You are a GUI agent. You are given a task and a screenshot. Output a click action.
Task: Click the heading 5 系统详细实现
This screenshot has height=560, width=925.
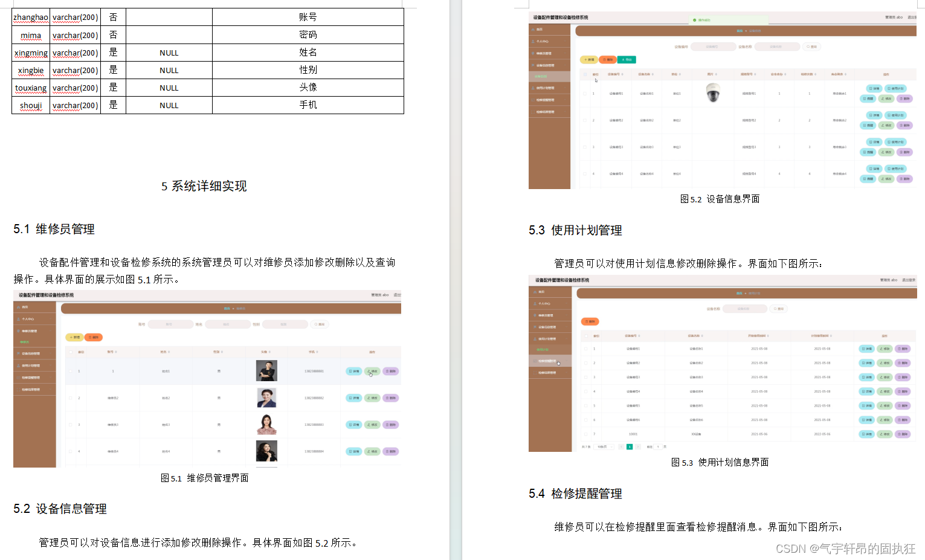tap(204, 186)
